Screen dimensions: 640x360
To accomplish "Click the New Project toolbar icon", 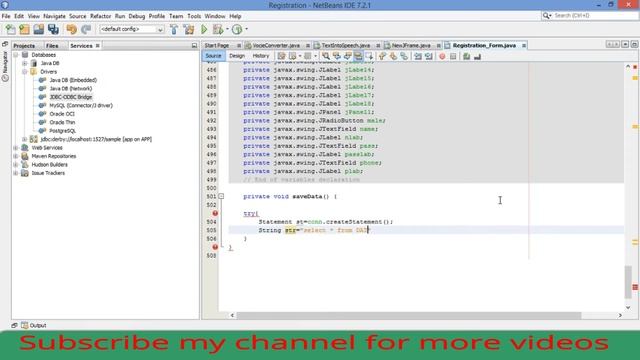I will pos(24,29).
